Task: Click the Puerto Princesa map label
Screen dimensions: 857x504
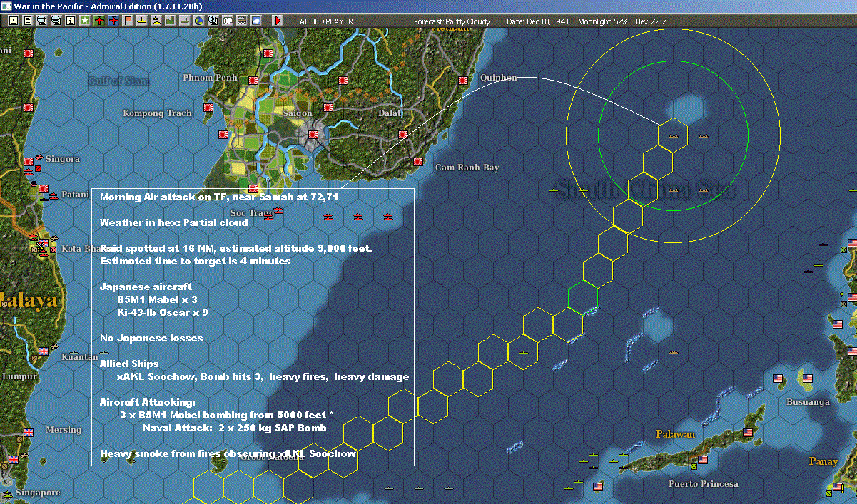Action: pyautogui.click(x=703, y=484)
